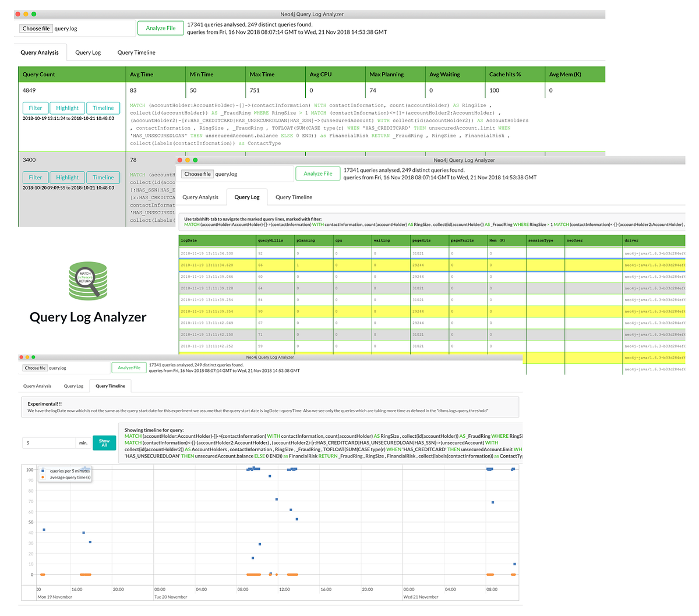Open Timeline for the 3400 query group

pyautogui.click(x=103, y=177)
